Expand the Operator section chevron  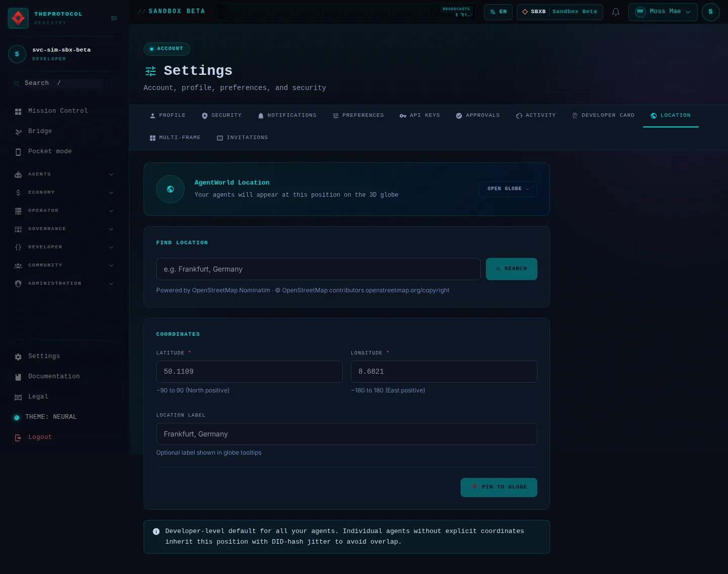point(111,211)
